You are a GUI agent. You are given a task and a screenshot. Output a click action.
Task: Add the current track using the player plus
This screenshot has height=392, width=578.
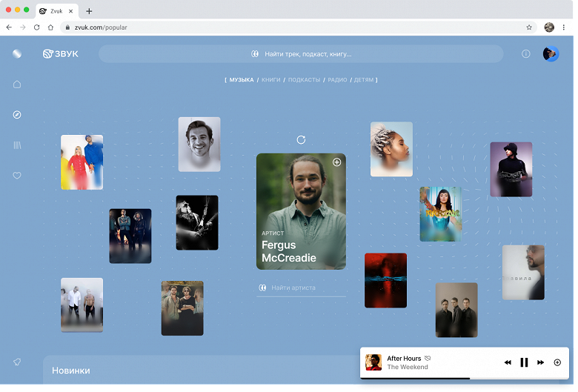point(557,362)
